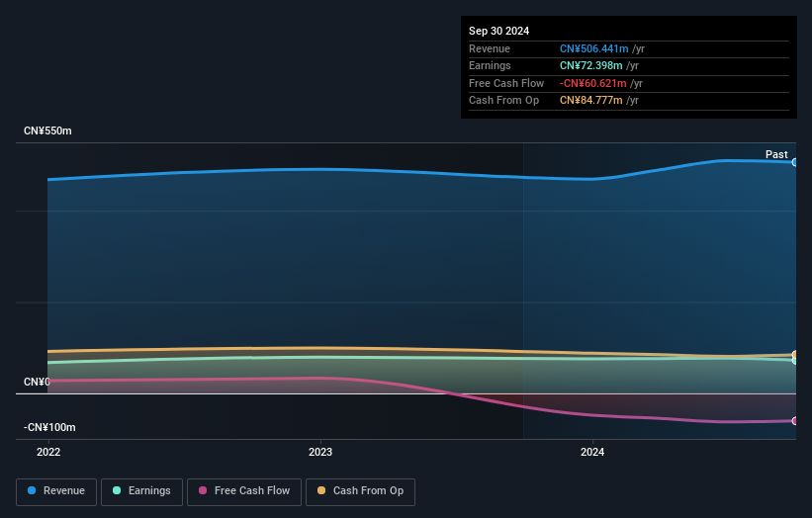Click the -CN¥100m axis label

point(49,427)
